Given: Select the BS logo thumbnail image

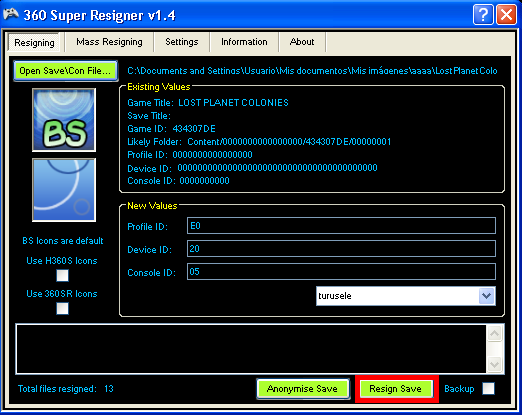Looking at the screenshot, I should [64, 120].
